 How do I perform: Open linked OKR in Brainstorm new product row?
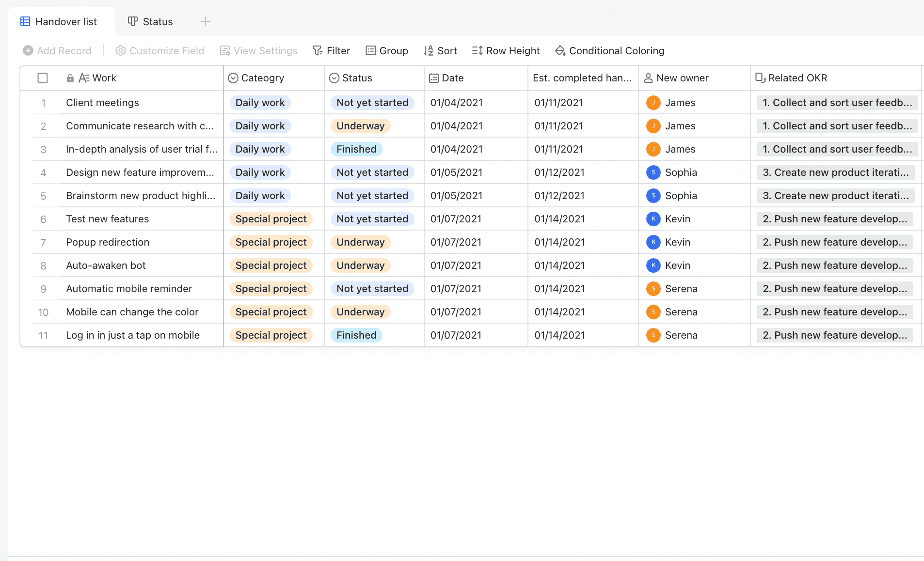pyautogui.click(x=836, y=196)
